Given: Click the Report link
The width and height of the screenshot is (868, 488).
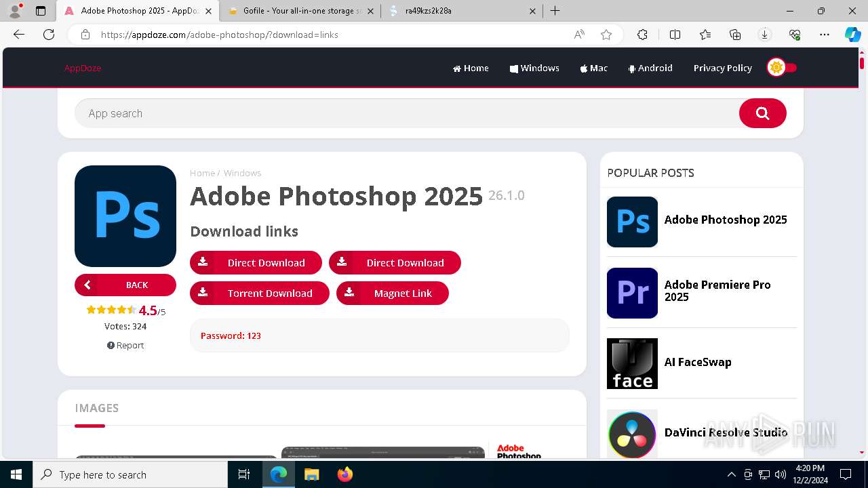Looking at the screenshot, I should click(x=125, y=345).
